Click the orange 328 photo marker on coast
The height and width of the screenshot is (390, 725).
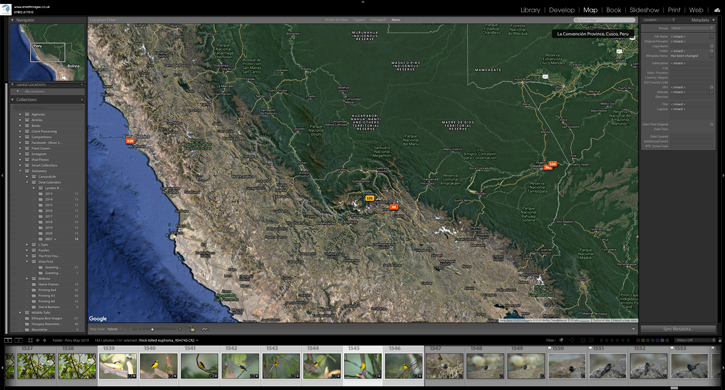click(130, 141)
